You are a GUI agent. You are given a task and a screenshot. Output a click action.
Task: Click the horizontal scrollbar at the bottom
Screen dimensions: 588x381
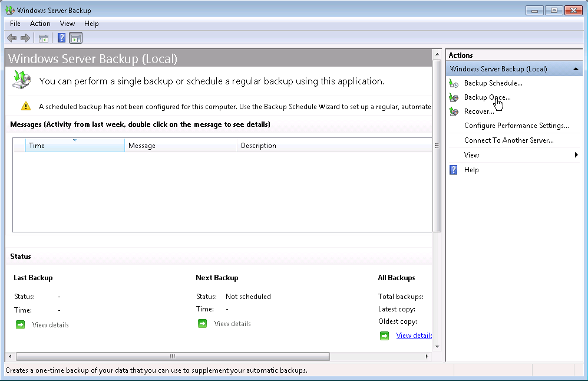(172, 356)
